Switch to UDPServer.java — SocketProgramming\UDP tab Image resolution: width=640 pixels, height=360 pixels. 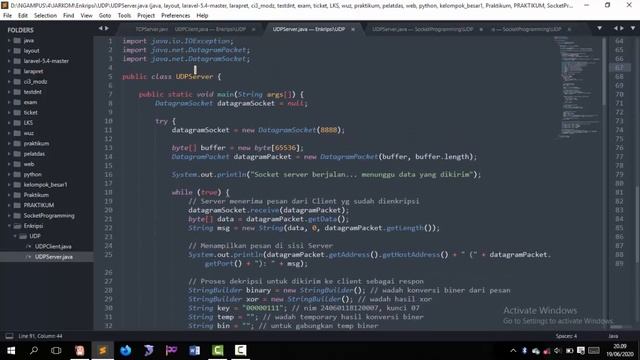pos(422,29)
